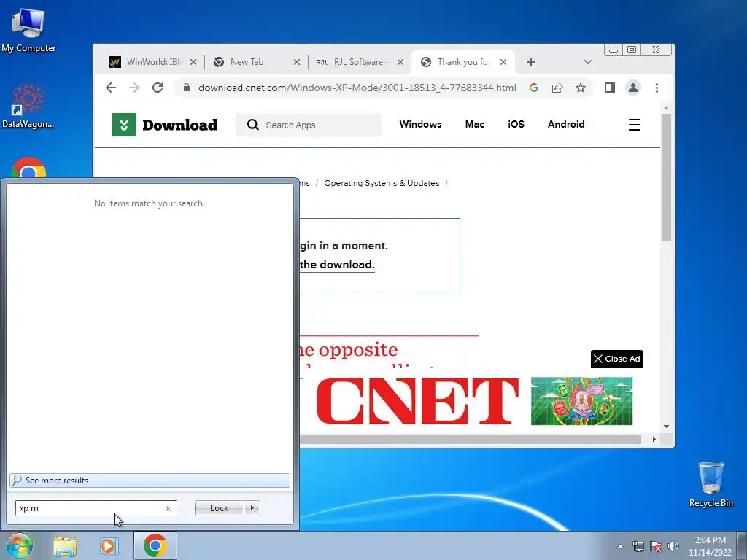Toggle Chrome side panel
Image resolution: width=747 pixels, height=560 pixels.
[609, 87]
